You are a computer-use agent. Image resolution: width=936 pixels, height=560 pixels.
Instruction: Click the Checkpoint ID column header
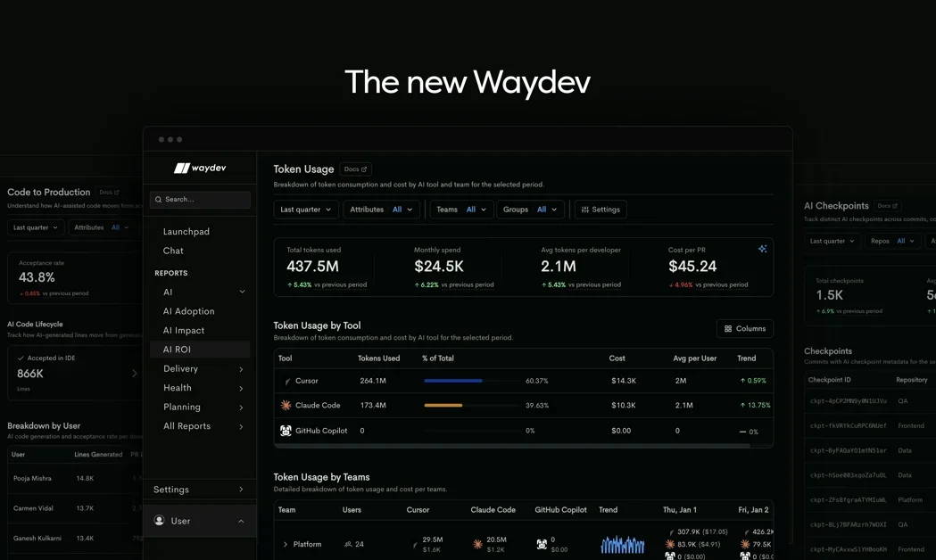829,380
